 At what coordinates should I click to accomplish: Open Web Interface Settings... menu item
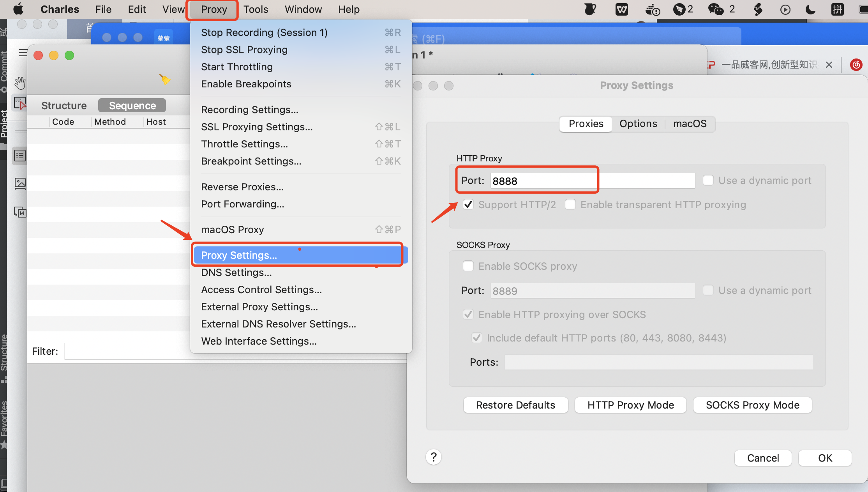pos(301,341)
